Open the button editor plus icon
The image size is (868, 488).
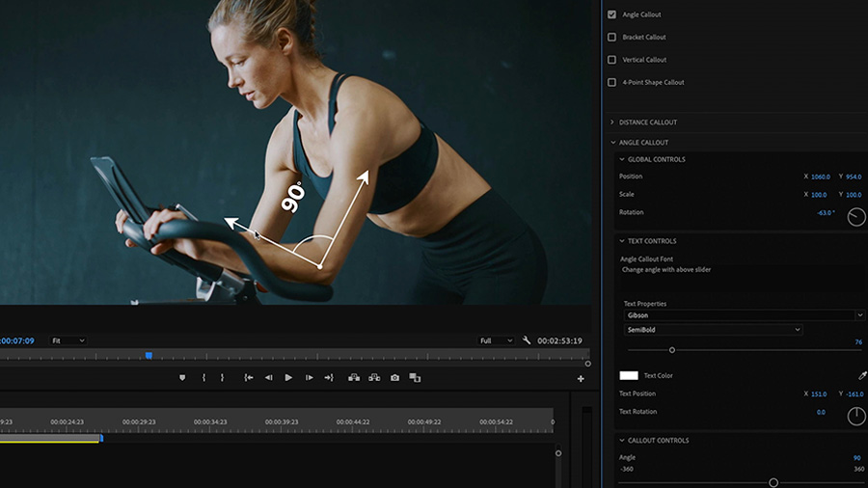[581, 378]
